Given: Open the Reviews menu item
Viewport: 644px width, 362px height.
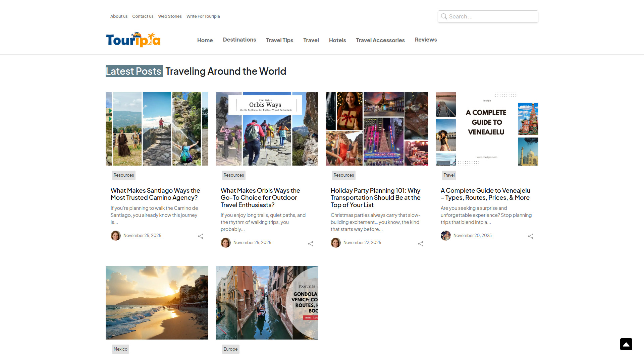Looking at the screenshot, I should tap(426, 39).
